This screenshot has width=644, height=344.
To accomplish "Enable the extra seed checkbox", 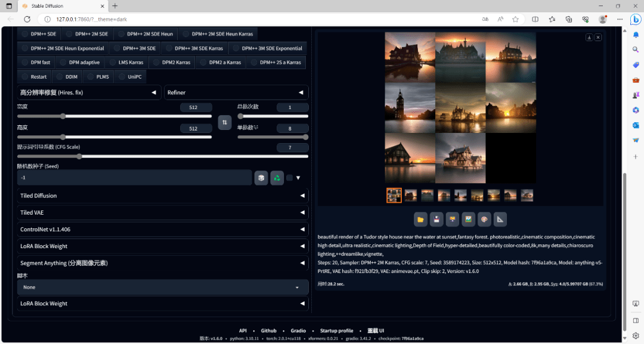I will pos(289,178).
